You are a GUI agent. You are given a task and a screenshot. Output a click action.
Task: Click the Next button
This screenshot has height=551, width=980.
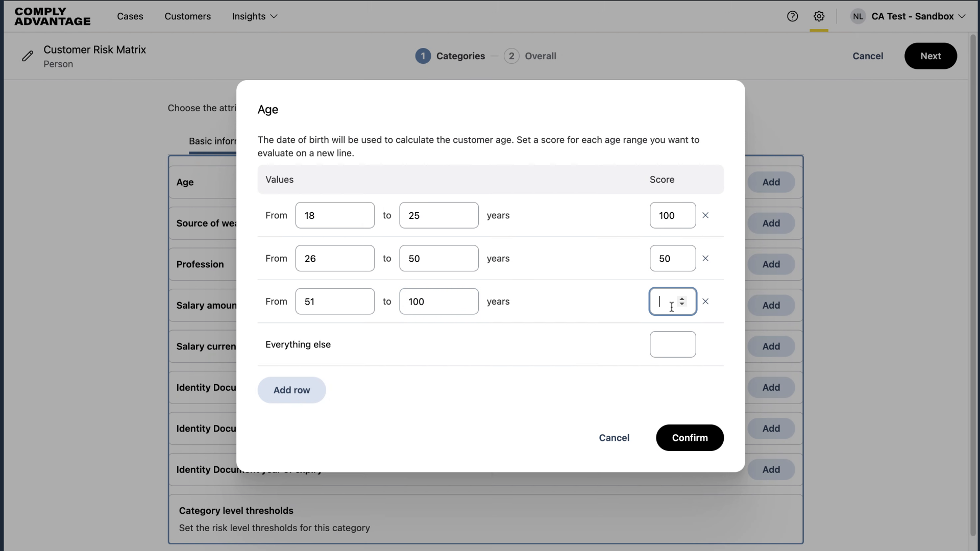pyautogui.click(x=930, y=56)
